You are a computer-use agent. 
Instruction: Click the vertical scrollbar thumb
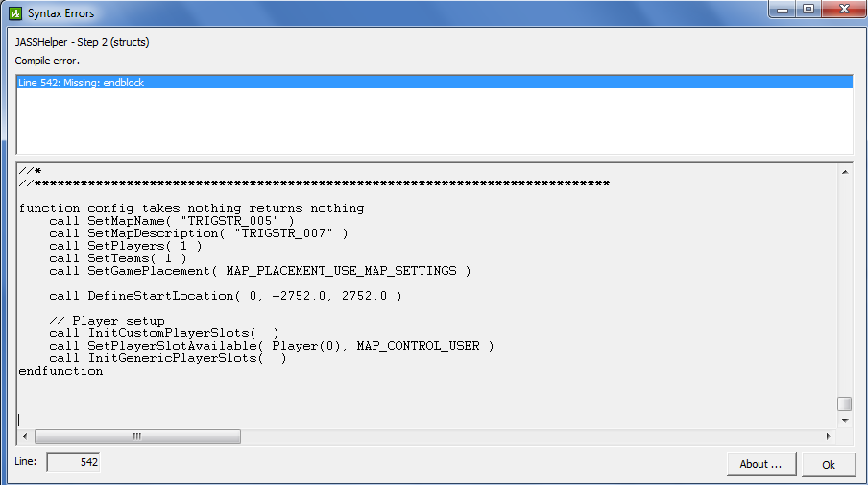tap(845, 404)
